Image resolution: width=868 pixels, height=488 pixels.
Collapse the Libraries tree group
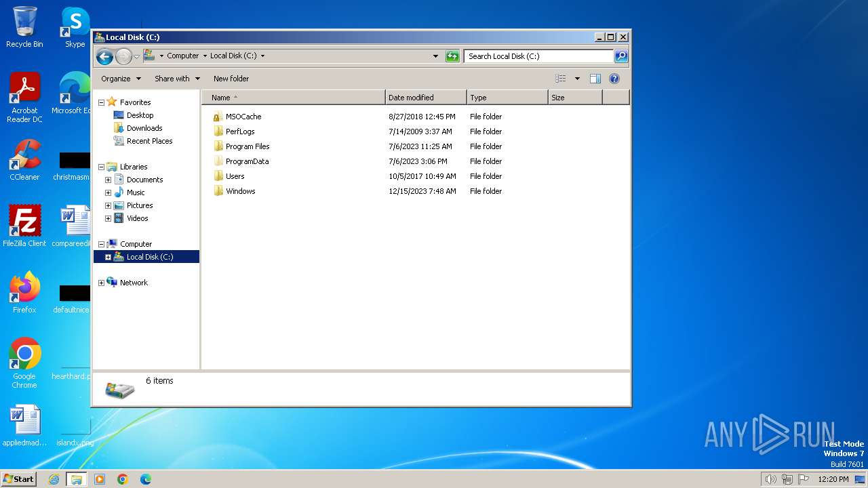[101, 167]
